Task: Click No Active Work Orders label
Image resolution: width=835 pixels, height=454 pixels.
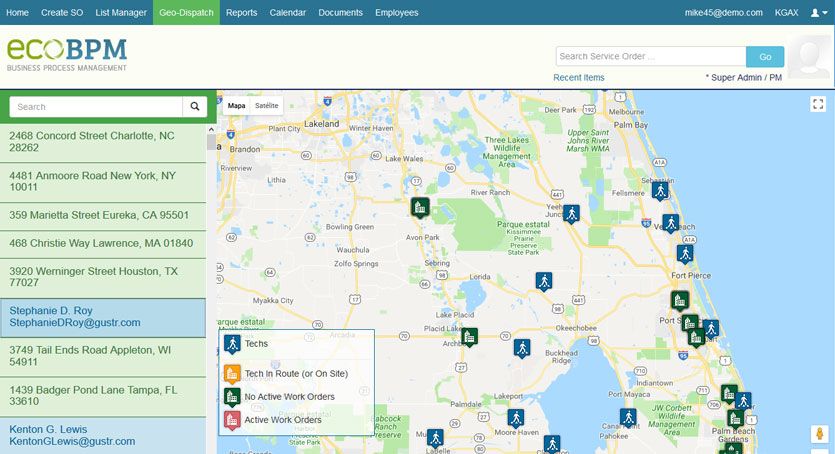Action: pyautogui.click(x=290, y=397)
